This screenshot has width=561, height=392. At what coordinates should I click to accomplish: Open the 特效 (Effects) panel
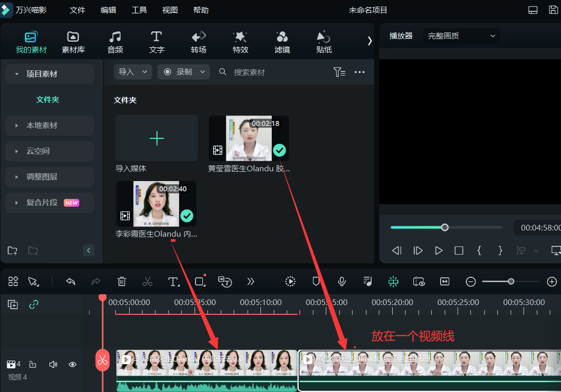click(240, 41)
